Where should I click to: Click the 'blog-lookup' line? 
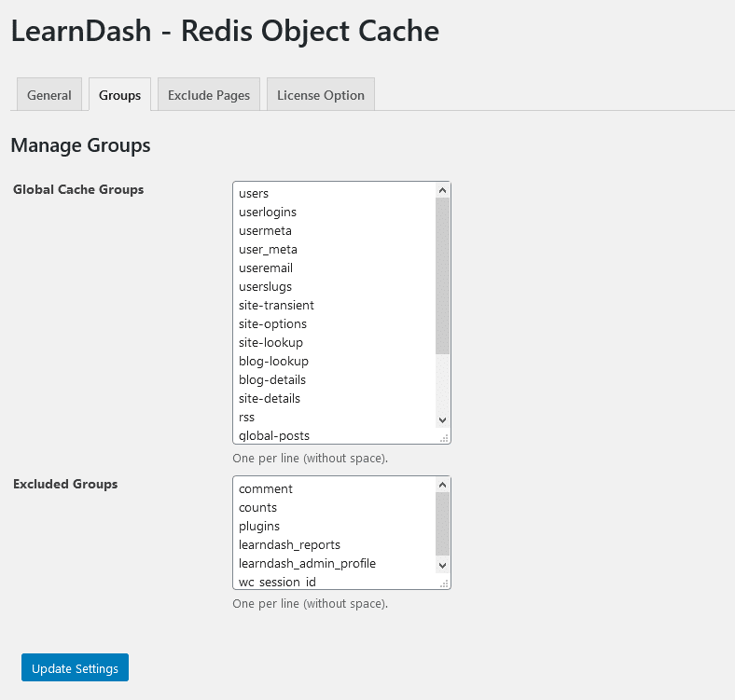point(273,362)
